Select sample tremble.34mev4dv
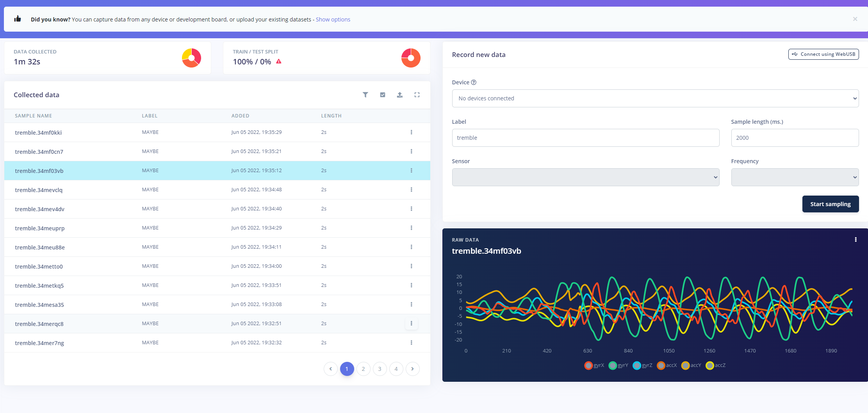This screenshot has height=413, width=868. tap(217, 209)
